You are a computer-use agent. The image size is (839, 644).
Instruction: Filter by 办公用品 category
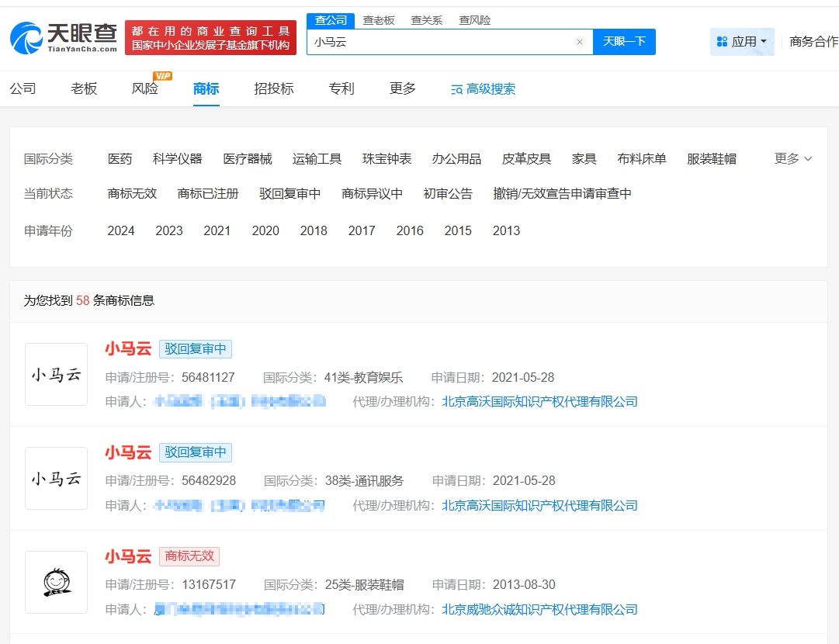[456, 159]
